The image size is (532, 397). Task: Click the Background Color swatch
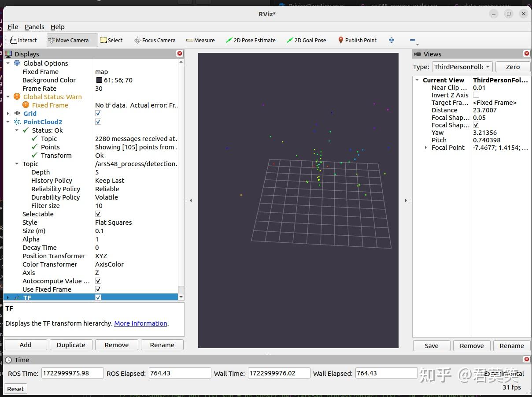99,80
